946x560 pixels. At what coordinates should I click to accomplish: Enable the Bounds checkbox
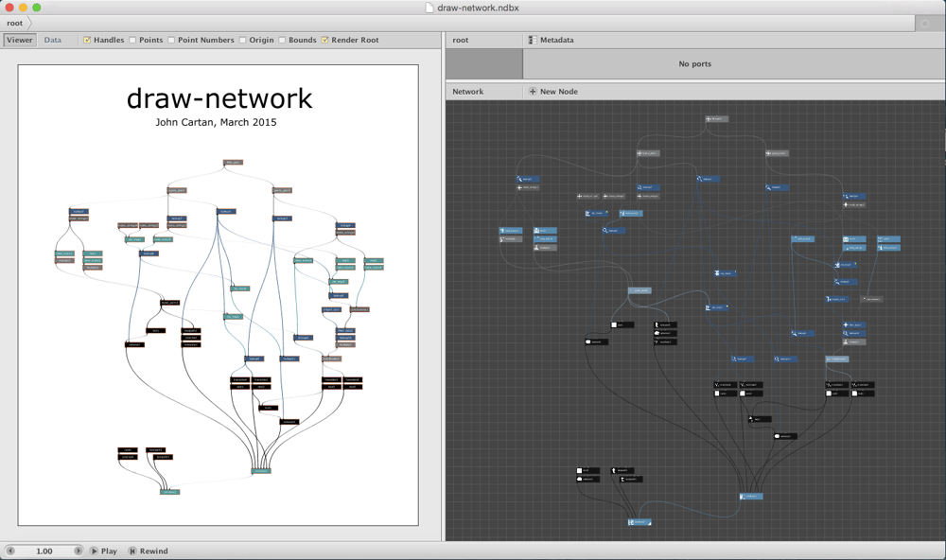pos(282,40)
